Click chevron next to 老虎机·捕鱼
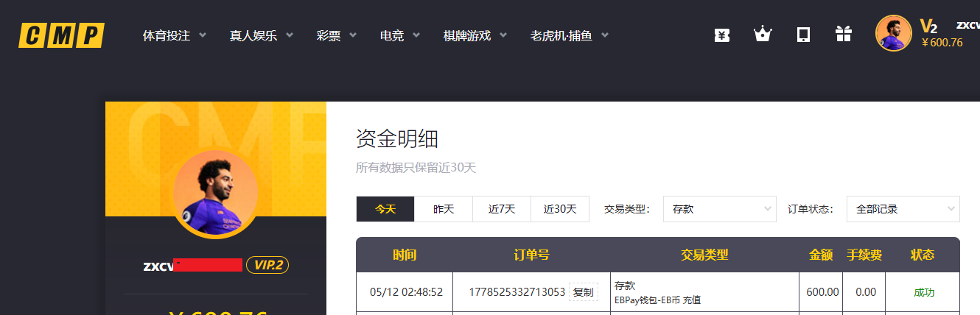This screenshot has width=980, height=315. (605, 35)
